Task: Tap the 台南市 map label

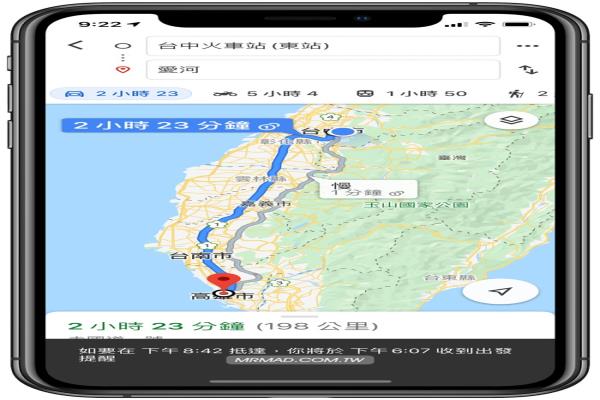Action: point(201,255)
